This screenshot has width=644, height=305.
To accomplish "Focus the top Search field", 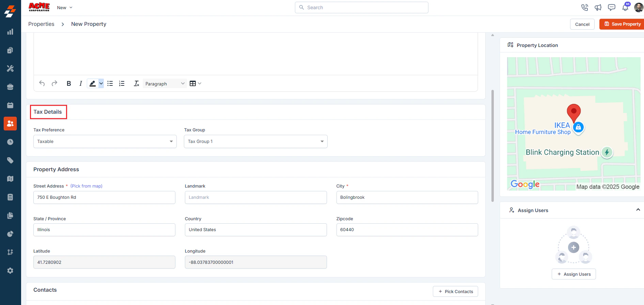I will click(362, 7).
